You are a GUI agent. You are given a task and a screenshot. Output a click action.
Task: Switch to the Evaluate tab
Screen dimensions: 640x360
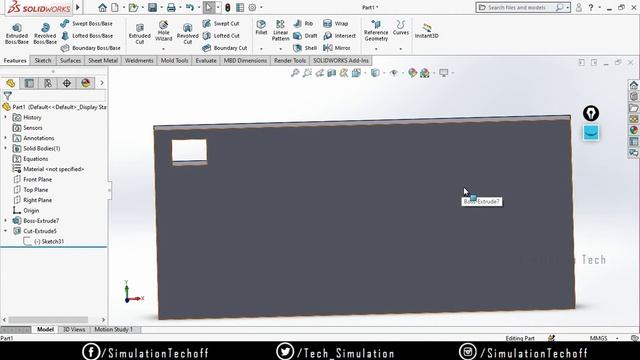coord(206,60)
